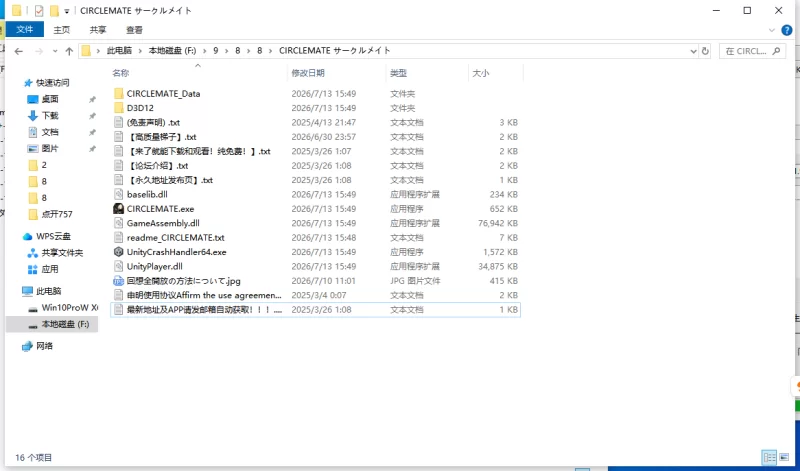
Task: Select 此电脑 in the navigation pane
Action: (x=48, y=291)
